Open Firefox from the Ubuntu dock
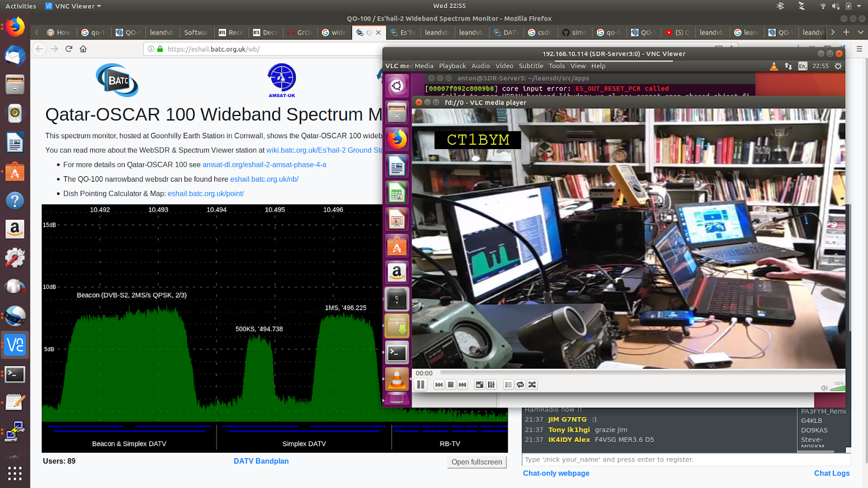 coord(15,27)
